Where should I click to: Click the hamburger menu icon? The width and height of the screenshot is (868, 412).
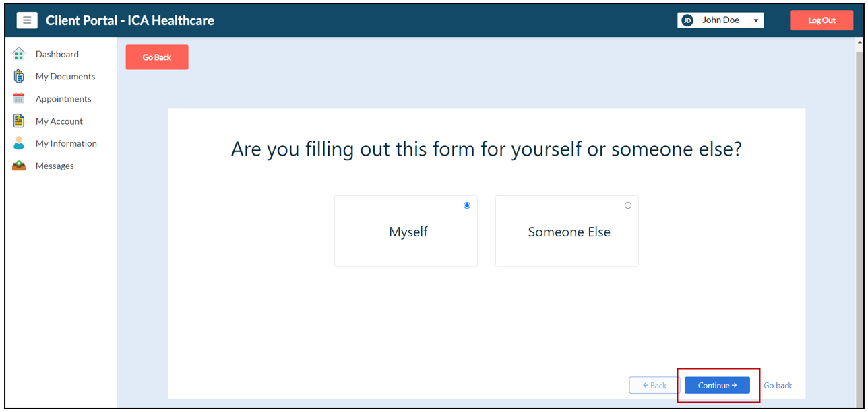point(27,20)
